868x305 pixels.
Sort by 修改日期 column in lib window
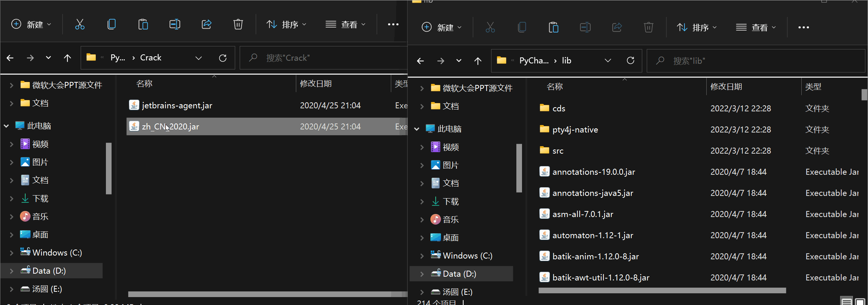[x=726, y=87]
